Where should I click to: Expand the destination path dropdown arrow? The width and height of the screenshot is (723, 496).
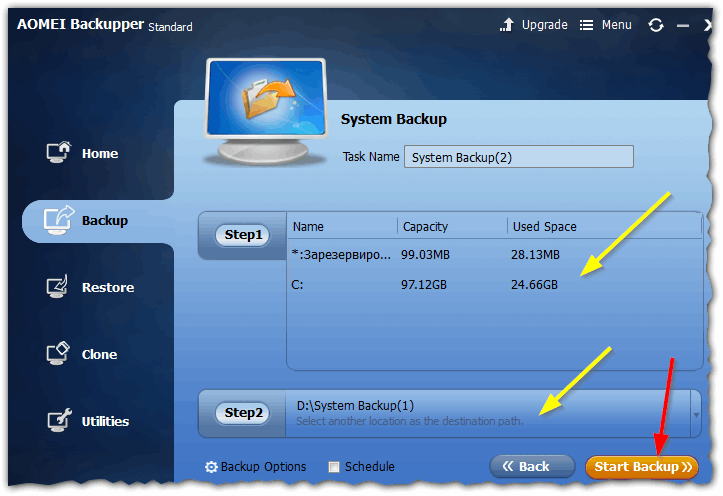point(695,413)
